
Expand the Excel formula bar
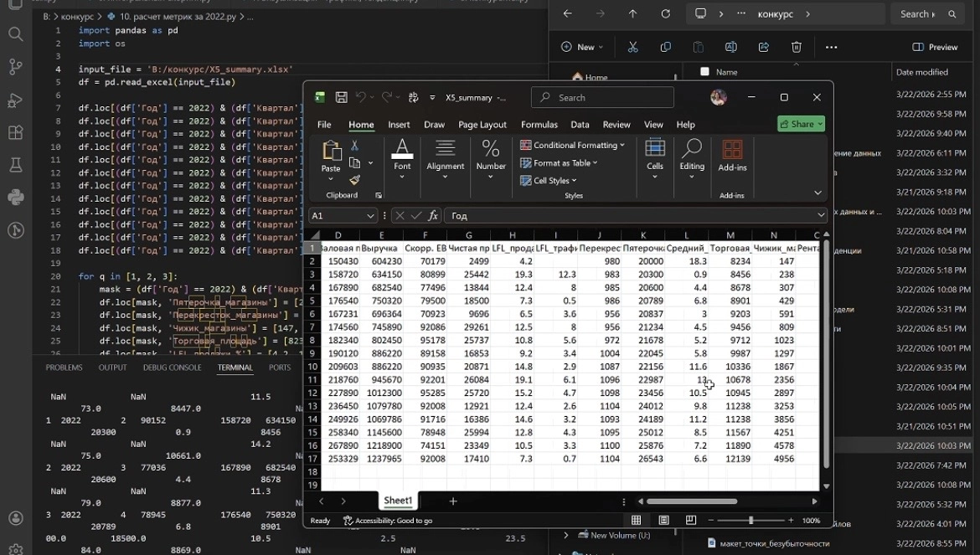pyautogui.click(x=821, y=215)
